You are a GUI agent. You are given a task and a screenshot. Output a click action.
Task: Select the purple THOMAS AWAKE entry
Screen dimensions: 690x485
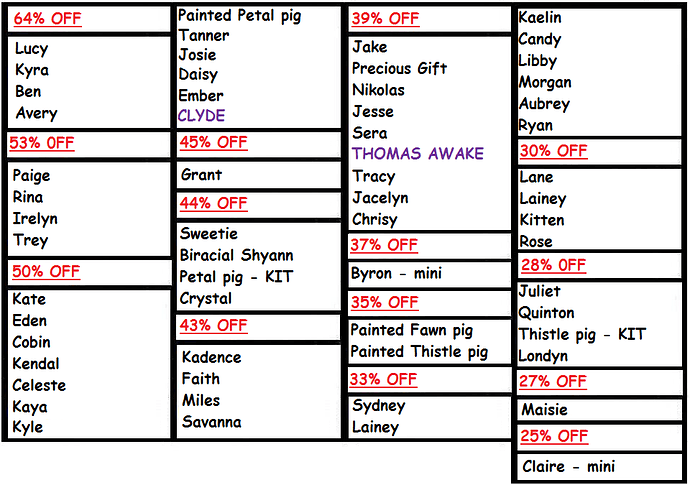417,154
